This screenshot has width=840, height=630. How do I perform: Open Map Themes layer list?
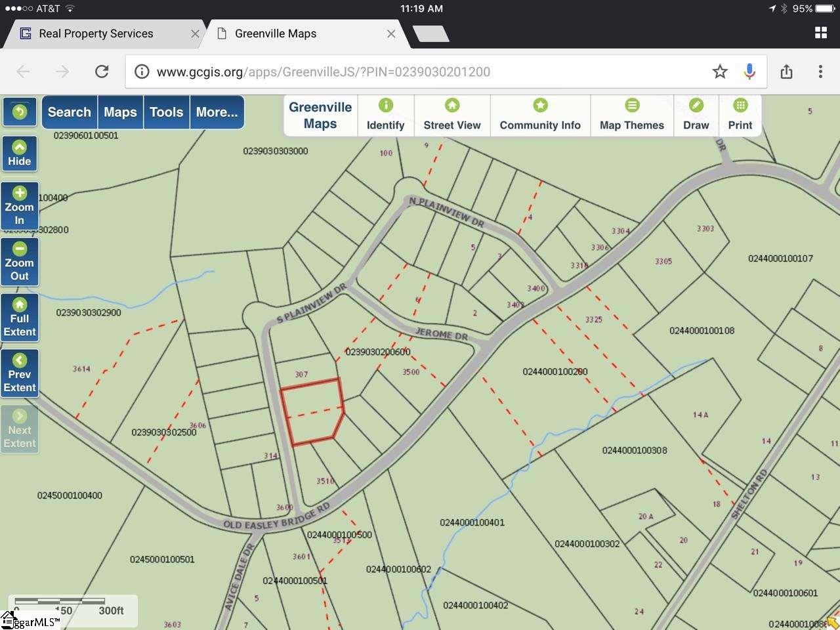(x=631, y=115)
